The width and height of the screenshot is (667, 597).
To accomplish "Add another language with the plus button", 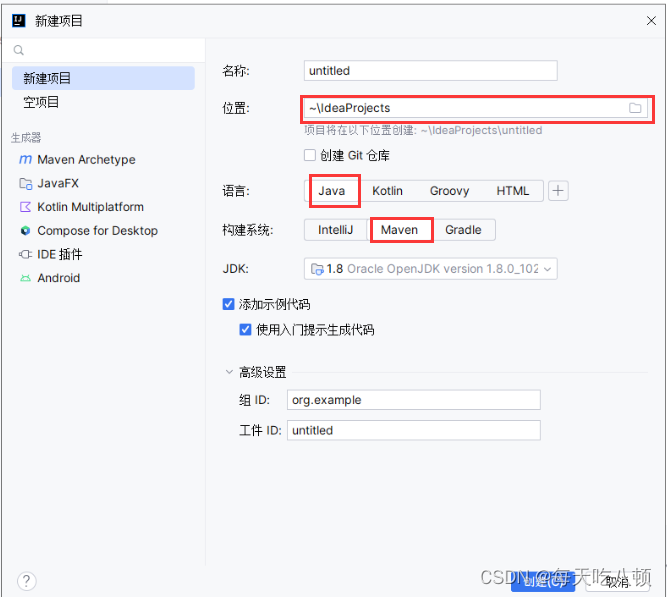I will point(558,191).
